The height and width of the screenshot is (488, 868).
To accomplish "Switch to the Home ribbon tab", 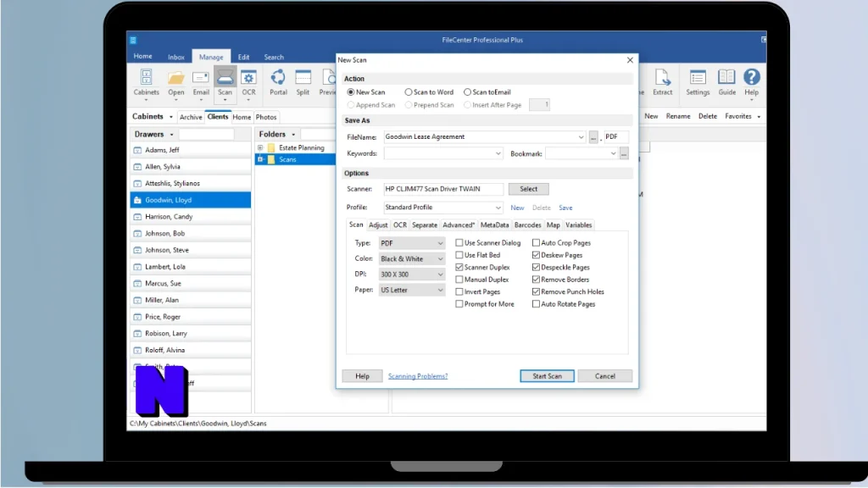I will point(142,57).
